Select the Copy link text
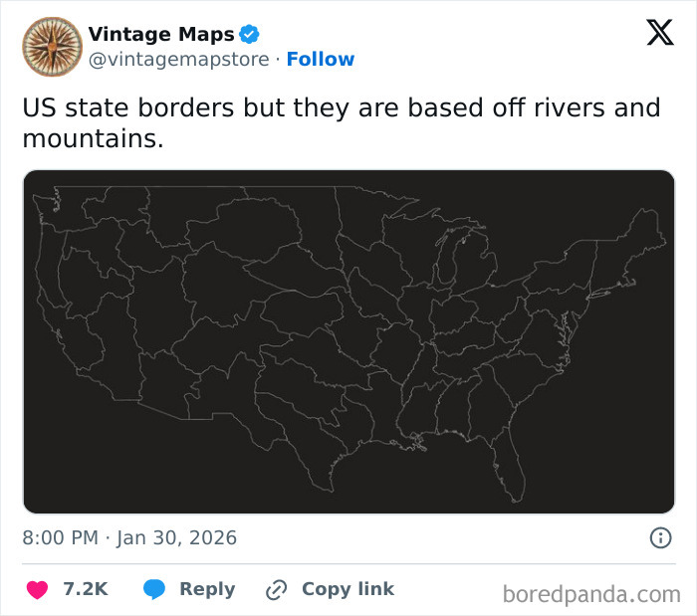This screenshot has width=697, height=616. (348, 589)
